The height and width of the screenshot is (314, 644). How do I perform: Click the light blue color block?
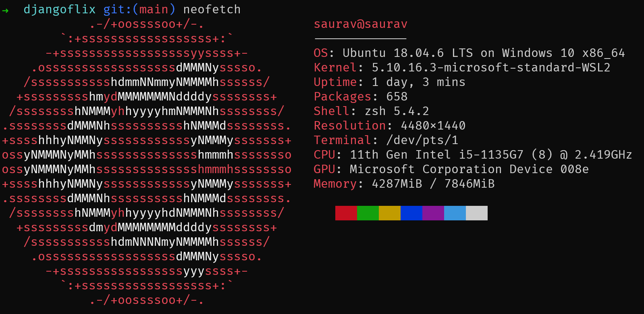click(x=455, y=213)
